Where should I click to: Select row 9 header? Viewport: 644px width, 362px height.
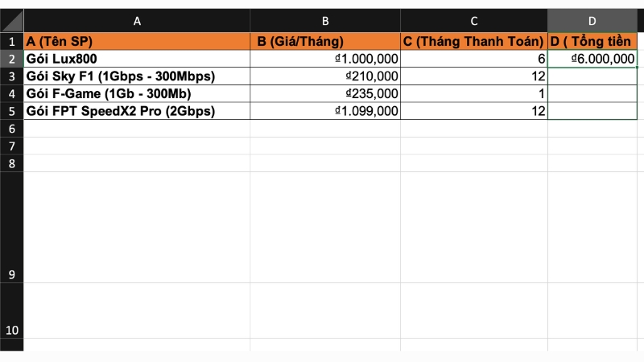click(x=11, y=274)
